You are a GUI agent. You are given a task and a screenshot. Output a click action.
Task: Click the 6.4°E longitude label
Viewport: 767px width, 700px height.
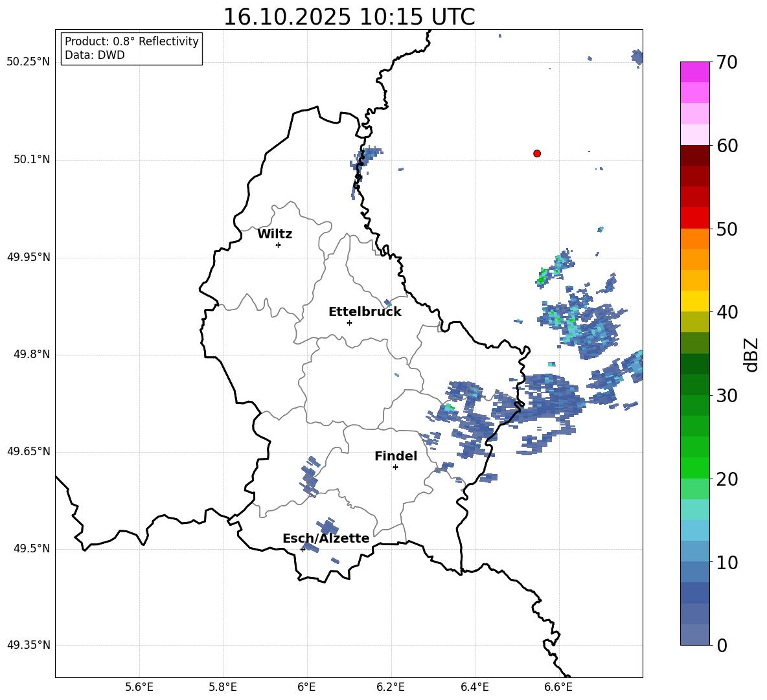click(x=474, y=687)
